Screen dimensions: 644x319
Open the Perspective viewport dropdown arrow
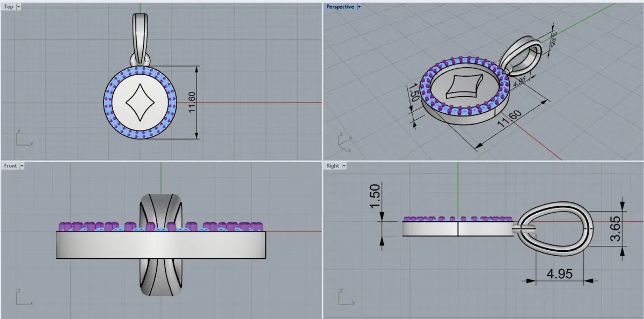[359, 7]
